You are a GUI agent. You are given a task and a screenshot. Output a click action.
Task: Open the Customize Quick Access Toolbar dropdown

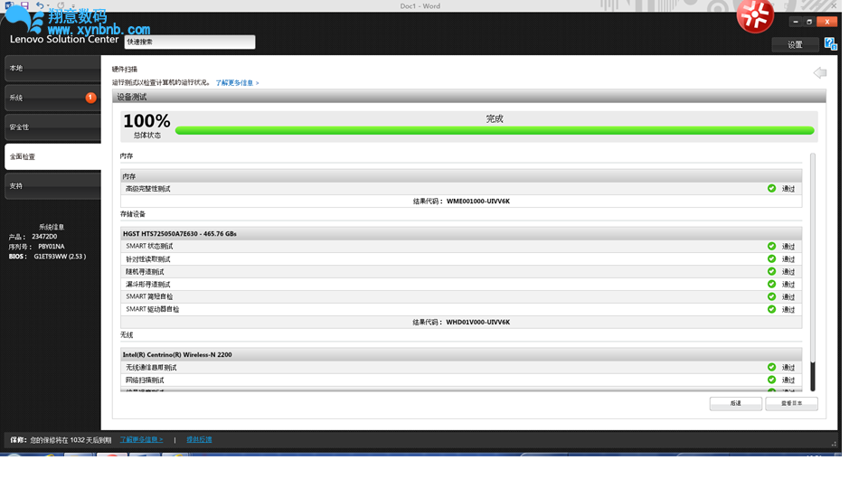[73, 5]
